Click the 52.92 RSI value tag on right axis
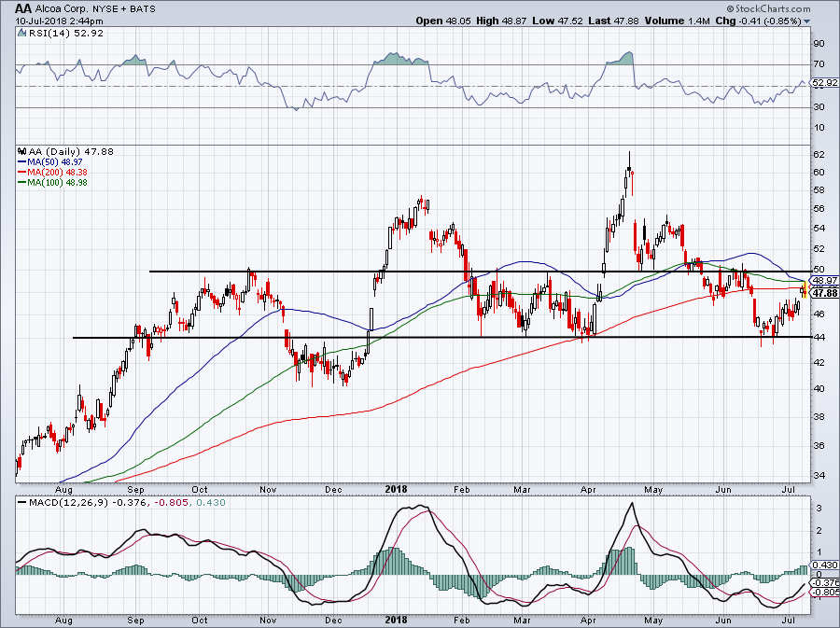Viewport: 840px width, 628px height. (824, 82)
